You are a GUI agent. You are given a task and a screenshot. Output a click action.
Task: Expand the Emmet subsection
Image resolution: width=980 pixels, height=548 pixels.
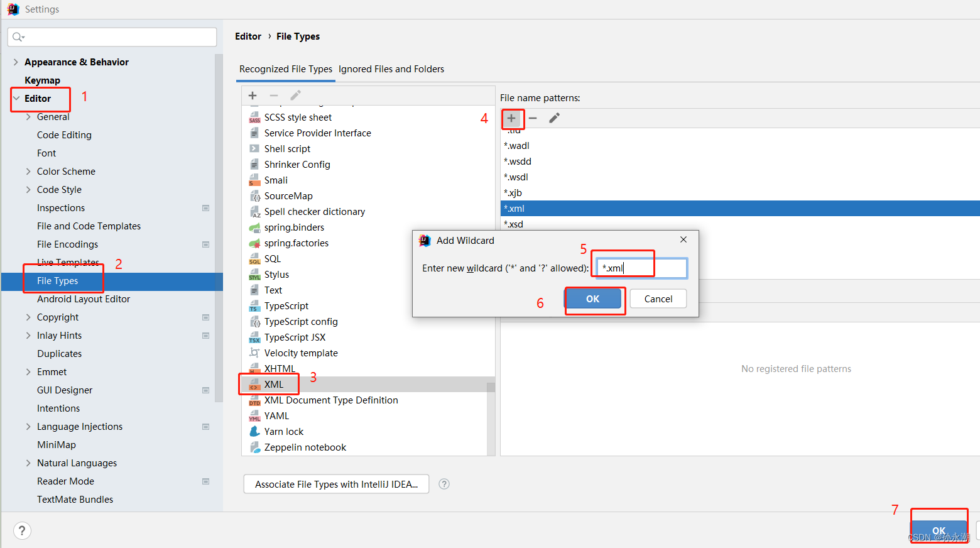28,372
